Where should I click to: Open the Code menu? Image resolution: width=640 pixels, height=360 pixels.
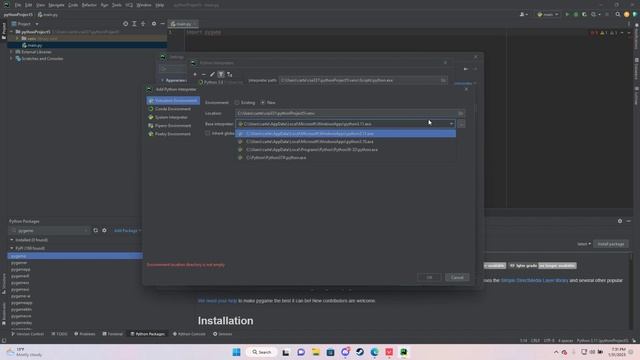click(73, 5)
